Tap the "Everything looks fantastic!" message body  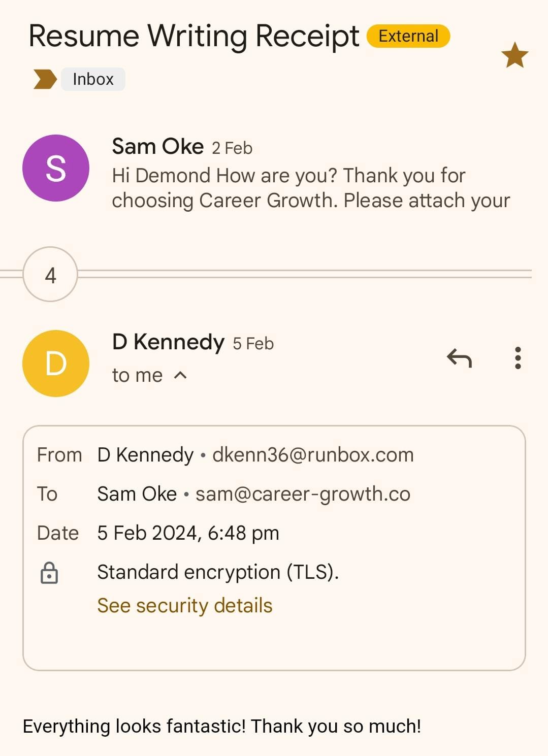click(222, 726)
